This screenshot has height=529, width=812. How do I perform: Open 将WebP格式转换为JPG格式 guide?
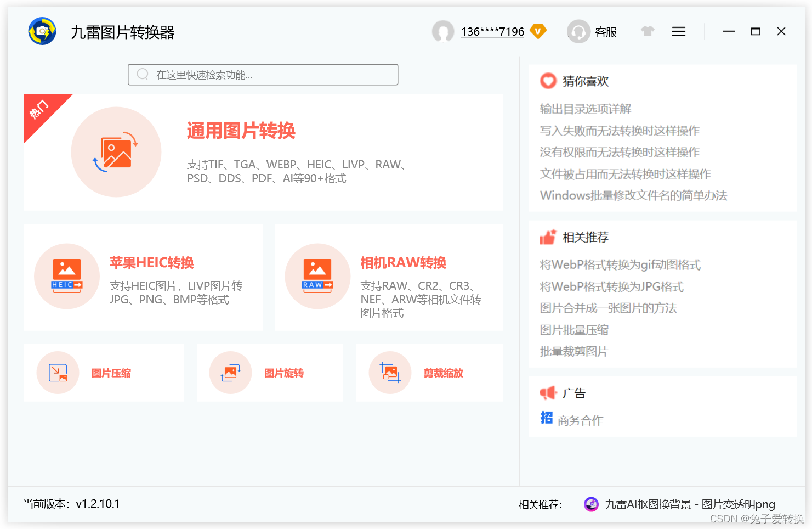[611, 286]
